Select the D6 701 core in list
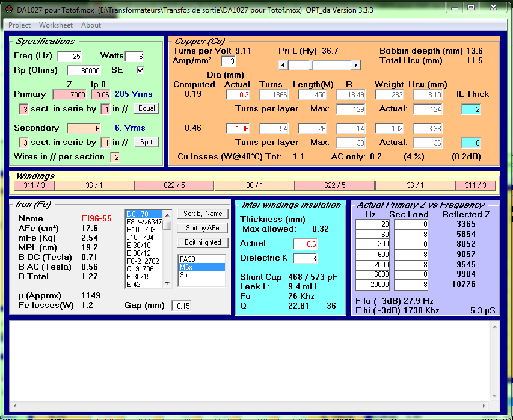This screenshot has height=420, width=513. [144, 214]
